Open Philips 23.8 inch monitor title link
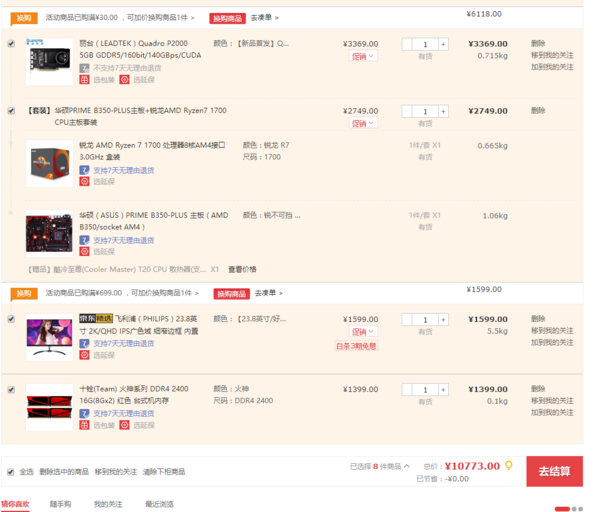600x512 pixels. pyautogui.click(x=139, y=325)
